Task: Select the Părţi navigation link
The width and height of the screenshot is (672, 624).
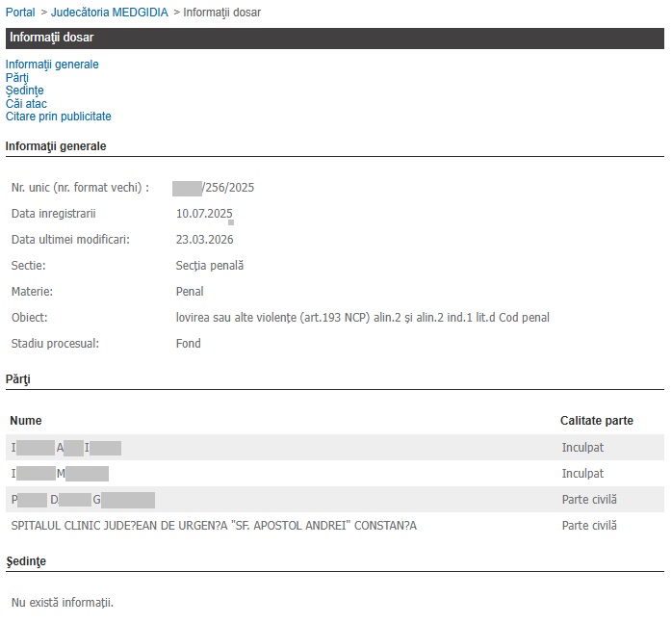Action: [x=17, y=78]
